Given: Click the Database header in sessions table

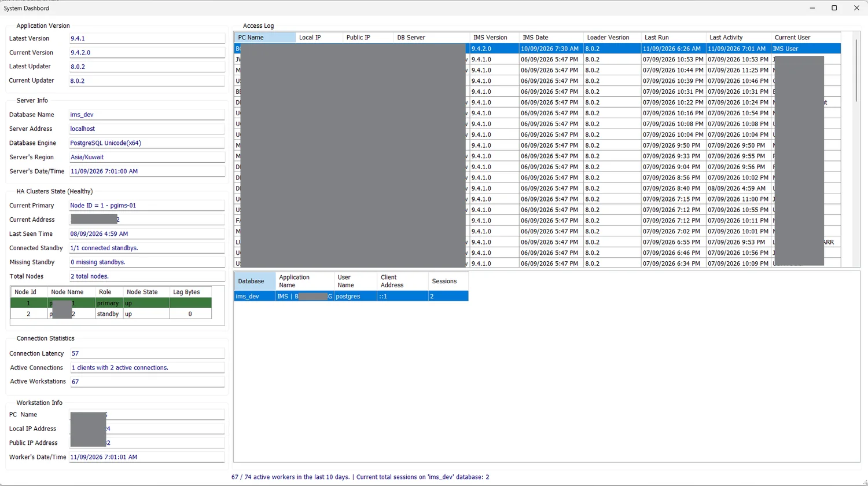Looking at the screenshot, I should click(x=255, y=282).
